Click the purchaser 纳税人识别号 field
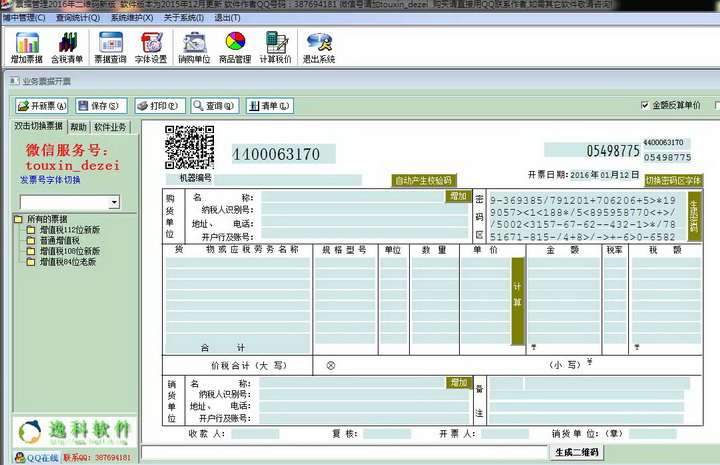 click(x=365, y=209)
